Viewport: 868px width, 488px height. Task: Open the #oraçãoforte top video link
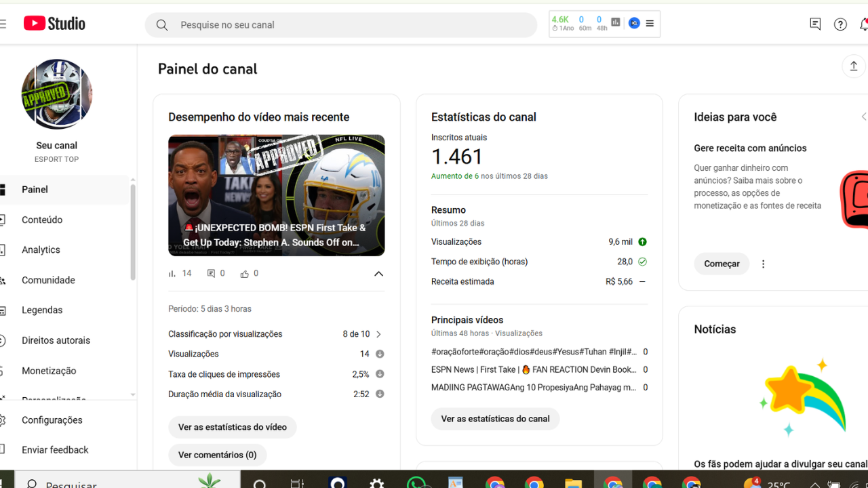click(x=534, y=352)
